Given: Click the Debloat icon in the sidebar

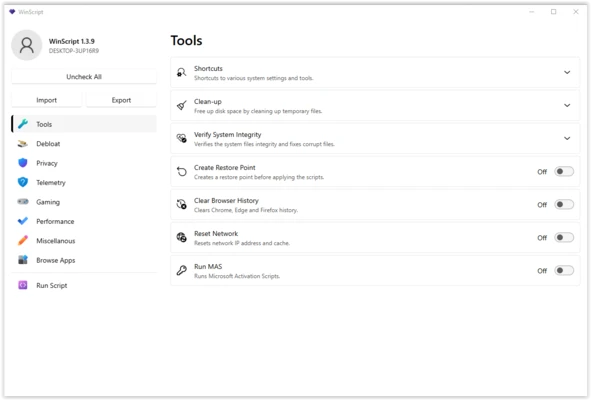Looking at the screenshot, I should pos(23,144).
